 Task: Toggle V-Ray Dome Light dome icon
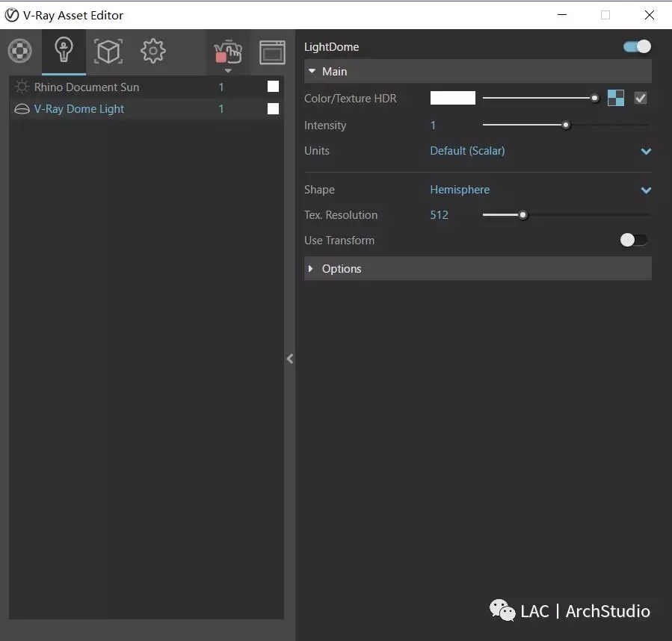click(x=22, y=109)
